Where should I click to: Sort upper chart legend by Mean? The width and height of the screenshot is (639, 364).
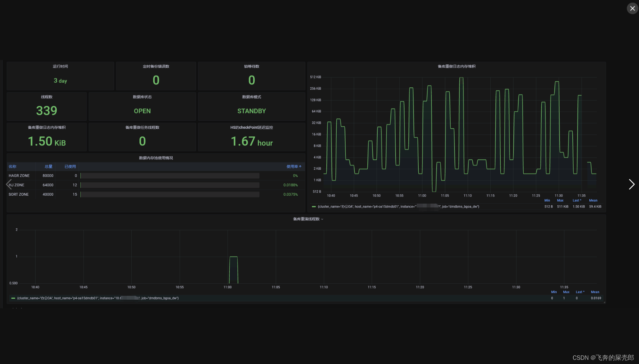point(593,200)
